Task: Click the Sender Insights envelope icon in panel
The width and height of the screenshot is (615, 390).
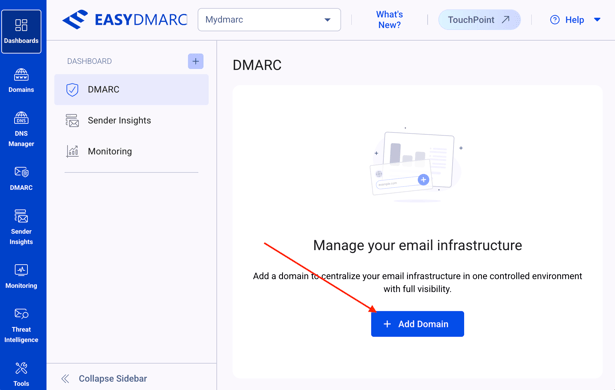Action: [72, 120]
